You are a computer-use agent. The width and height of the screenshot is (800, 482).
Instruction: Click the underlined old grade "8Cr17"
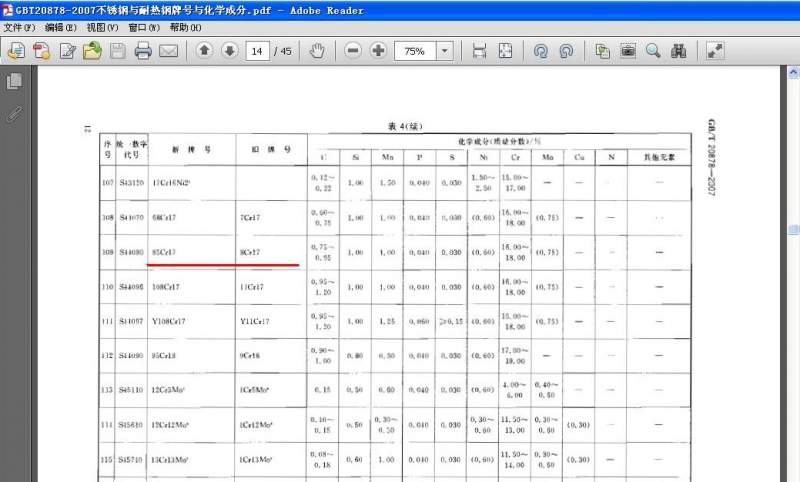click(x=249, y=252)
